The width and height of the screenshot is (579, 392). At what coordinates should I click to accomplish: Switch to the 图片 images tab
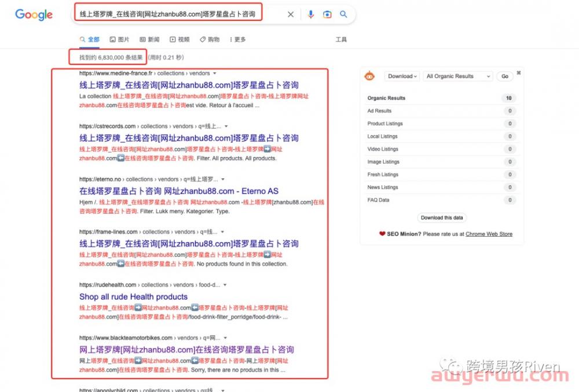click(x=119, y=39)
